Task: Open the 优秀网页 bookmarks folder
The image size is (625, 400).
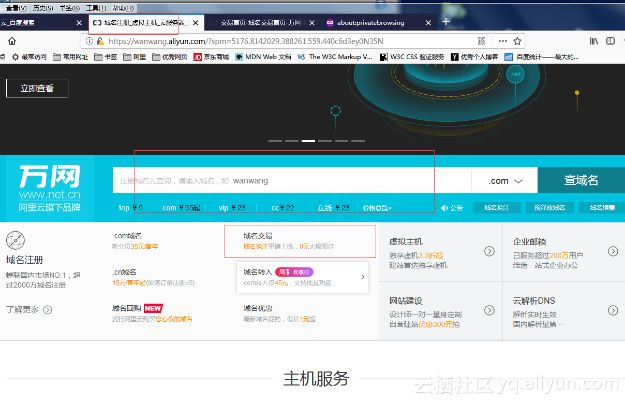Action: pyautogui.click(x=170, y=57)
